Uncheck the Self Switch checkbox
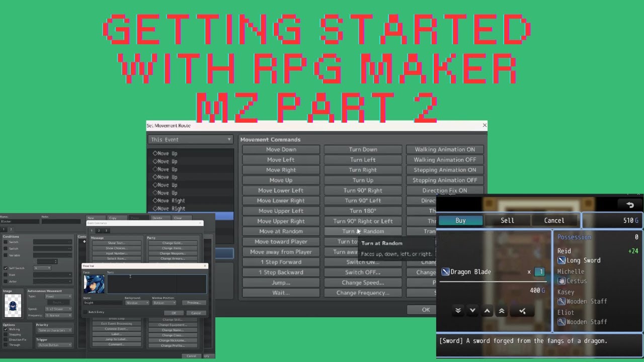The width and height of the screenshot is (644, 362). point(6,268)
